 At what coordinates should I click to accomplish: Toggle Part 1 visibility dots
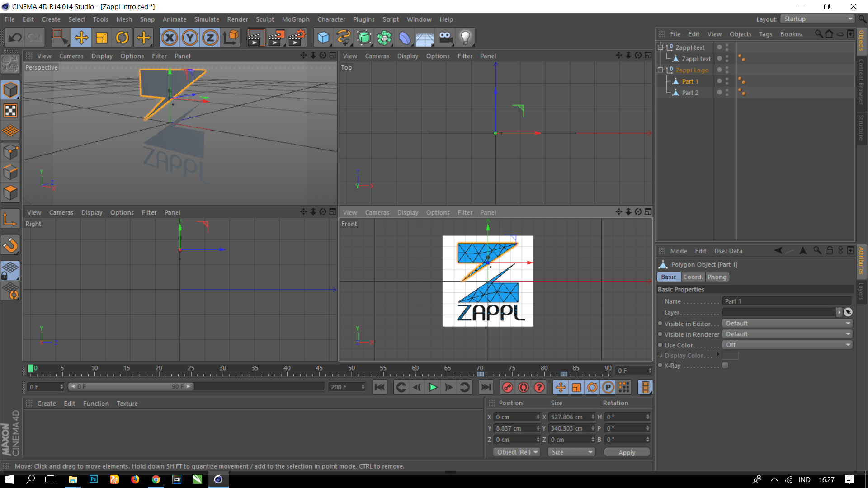727,81
